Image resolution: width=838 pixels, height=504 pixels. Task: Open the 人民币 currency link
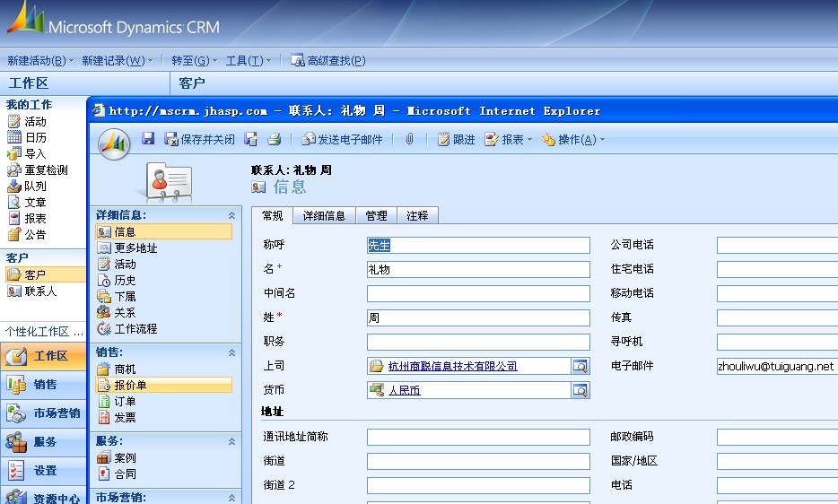click(x=405, y=390)
